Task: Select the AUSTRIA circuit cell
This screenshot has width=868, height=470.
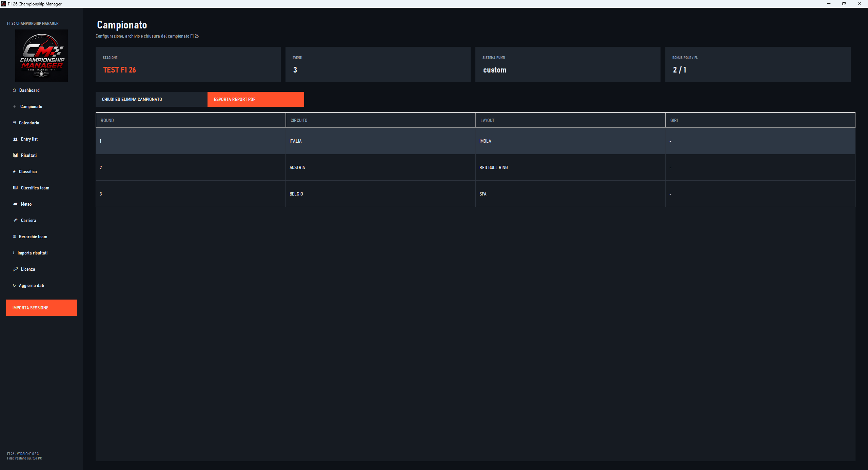Action: tap(380, 167)
